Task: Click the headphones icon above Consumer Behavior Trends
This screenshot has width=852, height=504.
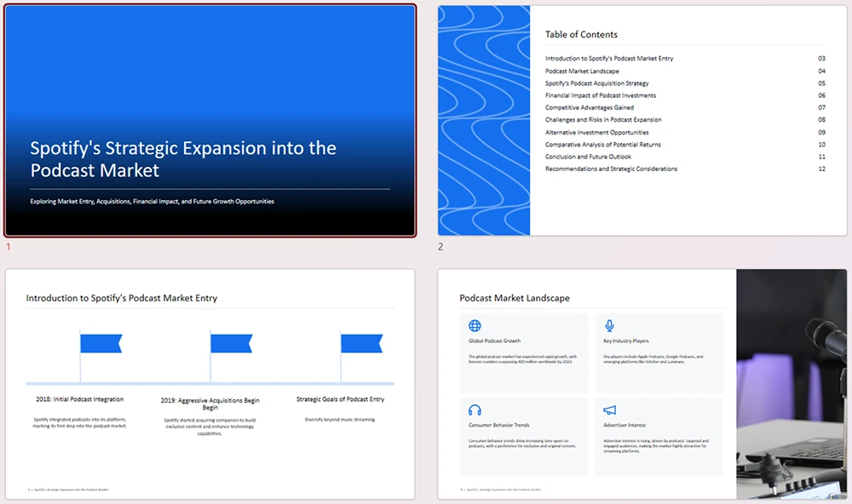Action: click(x=475, y=410)
